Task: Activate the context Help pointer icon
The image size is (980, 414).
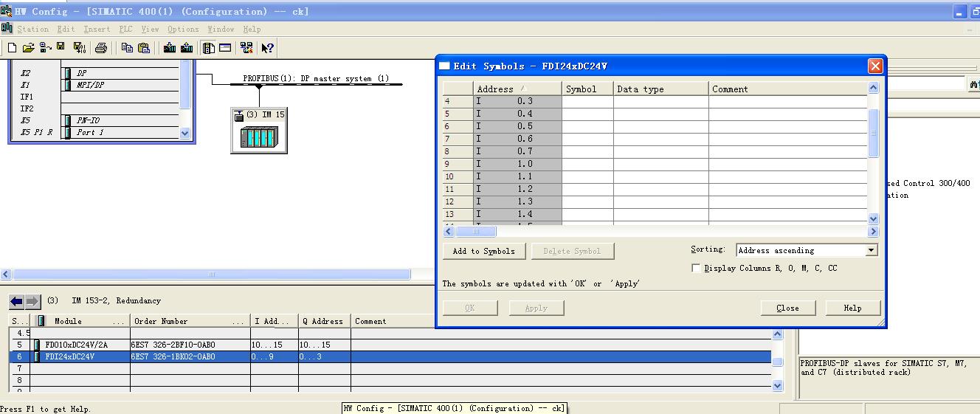Action: pyautogui.click(x=267, y=48)
